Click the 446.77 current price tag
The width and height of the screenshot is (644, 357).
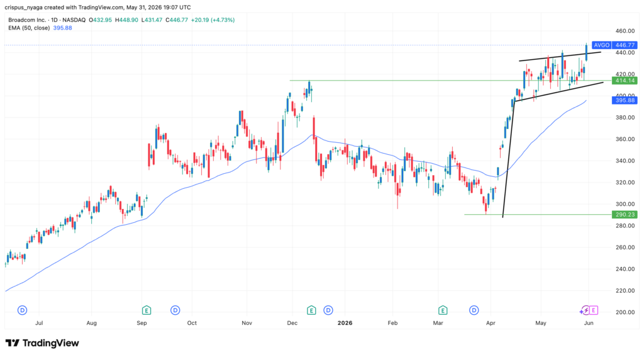625,45
